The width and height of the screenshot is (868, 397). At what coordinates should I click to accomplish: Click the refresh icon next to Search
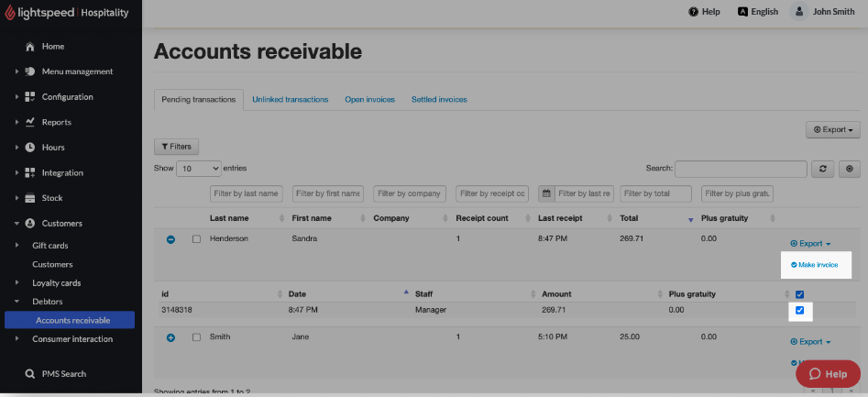point(823,169)
